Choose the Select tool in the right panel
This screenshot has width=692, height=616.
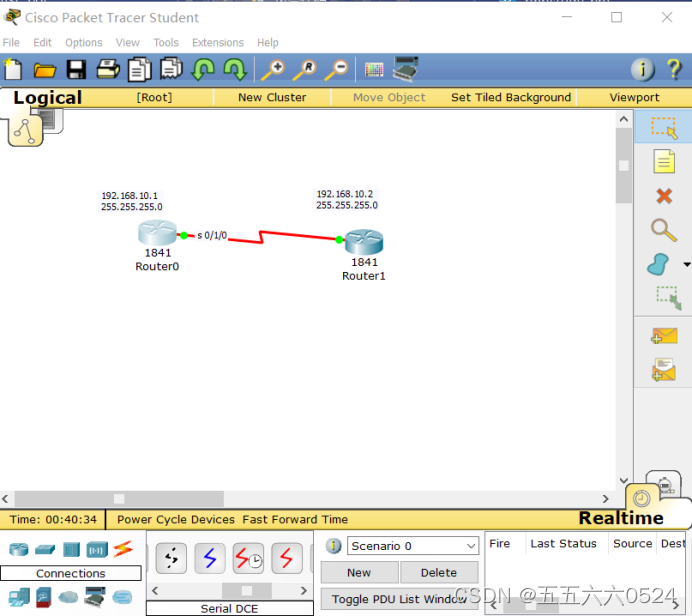(664, 128)
